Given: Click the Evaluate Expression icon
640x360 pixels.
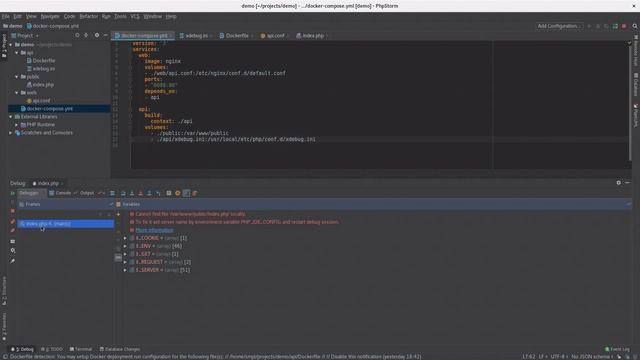Looking at the screenshot, I should pos(169,193).
